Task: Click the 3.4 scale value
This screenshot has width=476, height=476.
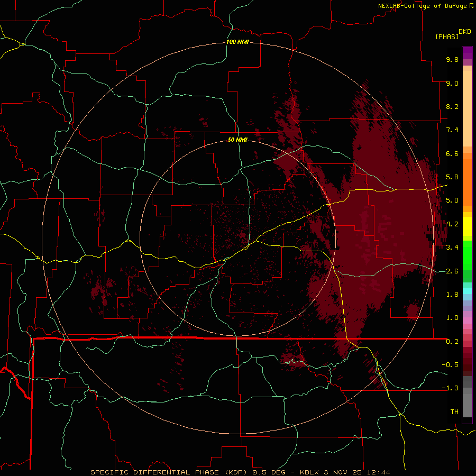Action: point(452,248)
